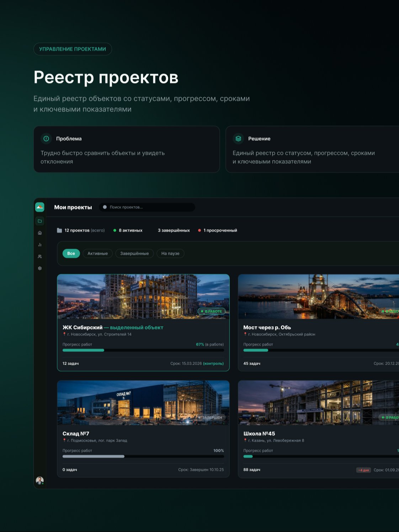Click the г. Новосибирск, ул. Строителей 14 address
Viewport: 399px width, 532px height.
99,334
